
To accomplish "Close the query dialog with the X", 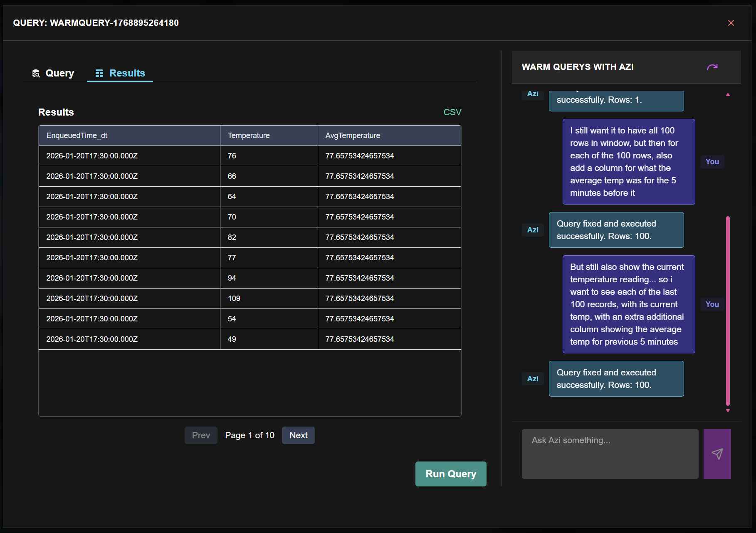I will click(731, 23).
